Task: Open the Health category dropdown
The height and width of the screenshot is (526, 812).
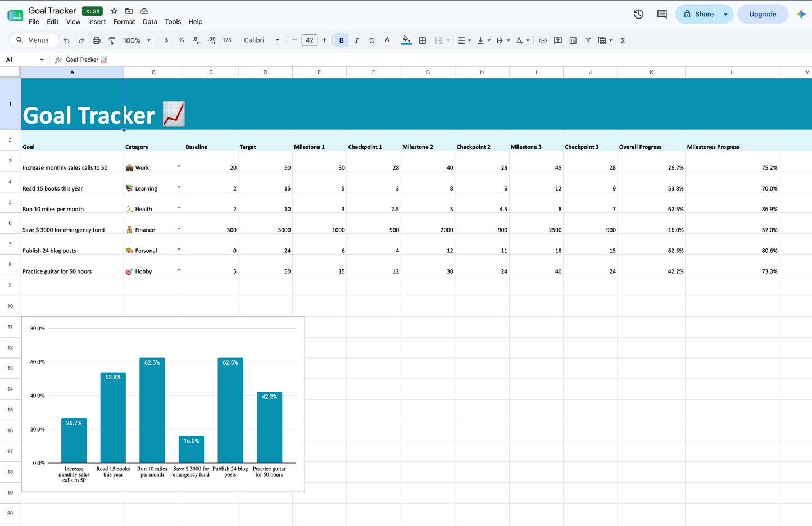Action: (x=179, y=208)
